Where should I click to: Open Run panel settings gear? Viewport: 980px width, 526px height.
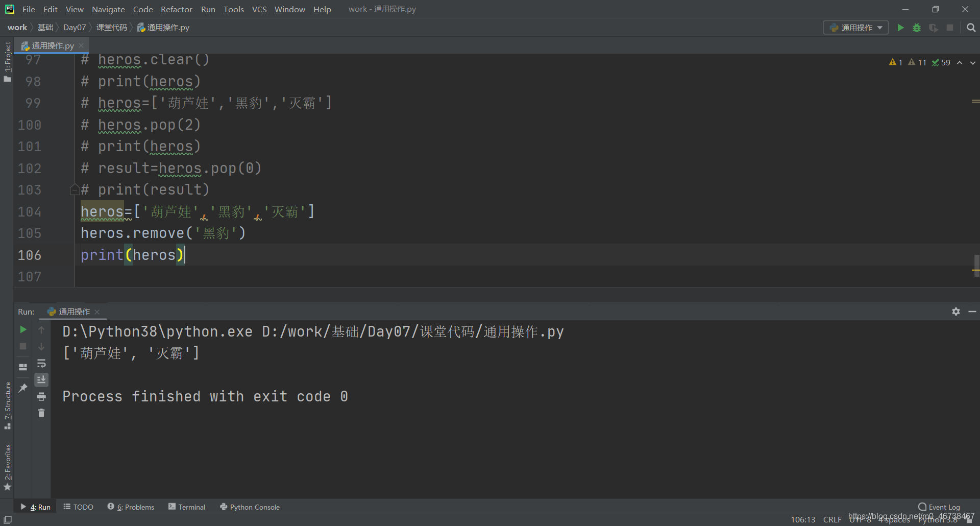[956, 312]
